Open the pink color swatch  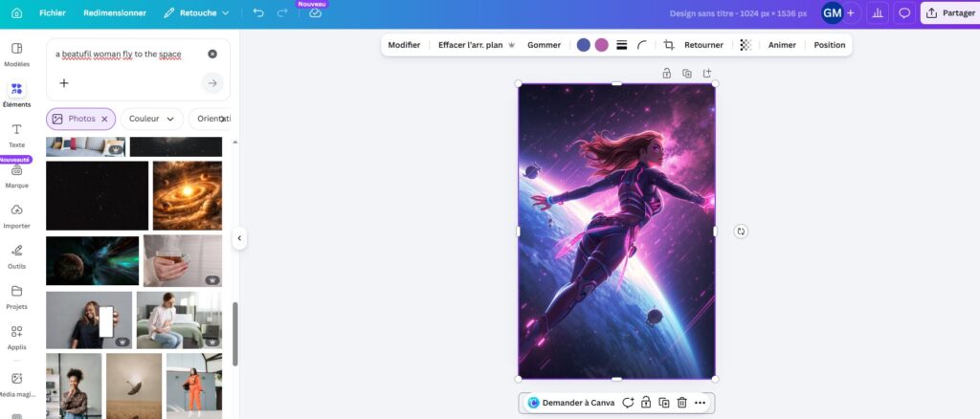click(602, 45)
